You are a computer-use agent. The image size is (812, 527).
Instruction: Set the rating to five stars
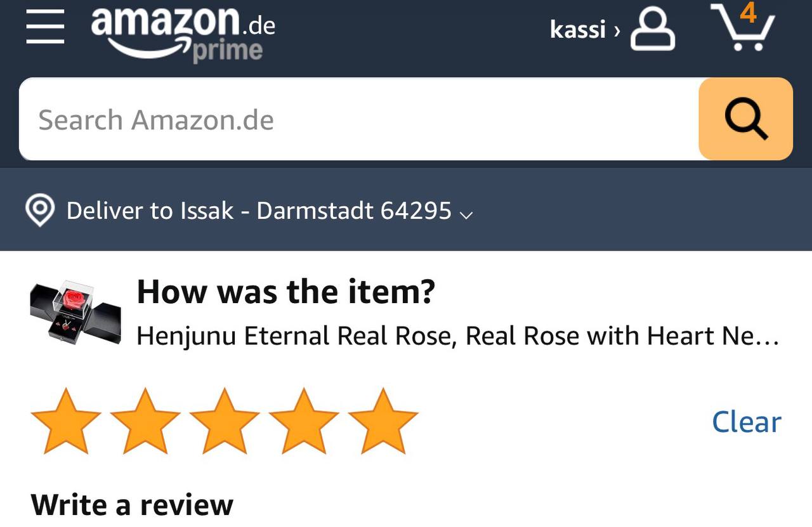(x=383, y=421)
